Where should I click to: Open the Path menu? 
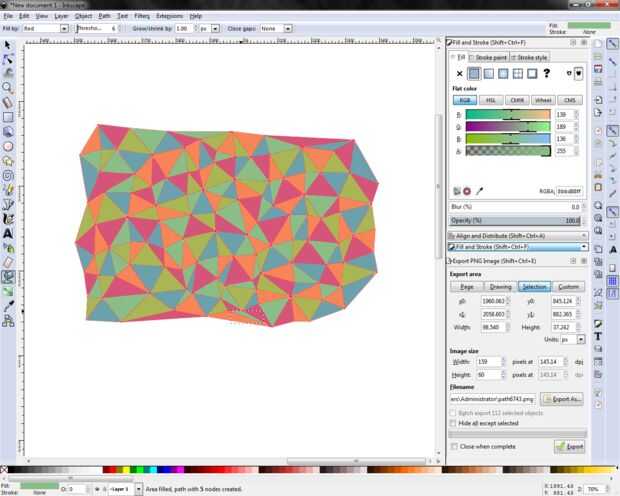[104, 16]
